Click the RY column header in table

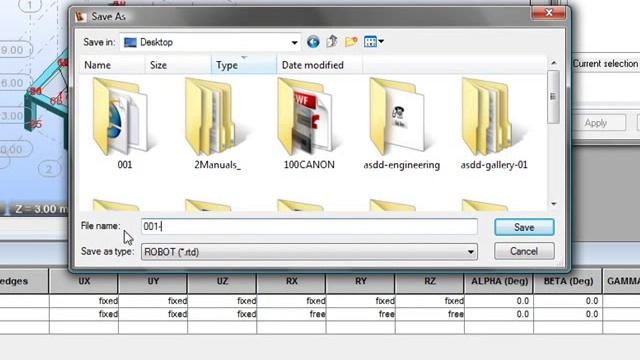click(360, 281)
